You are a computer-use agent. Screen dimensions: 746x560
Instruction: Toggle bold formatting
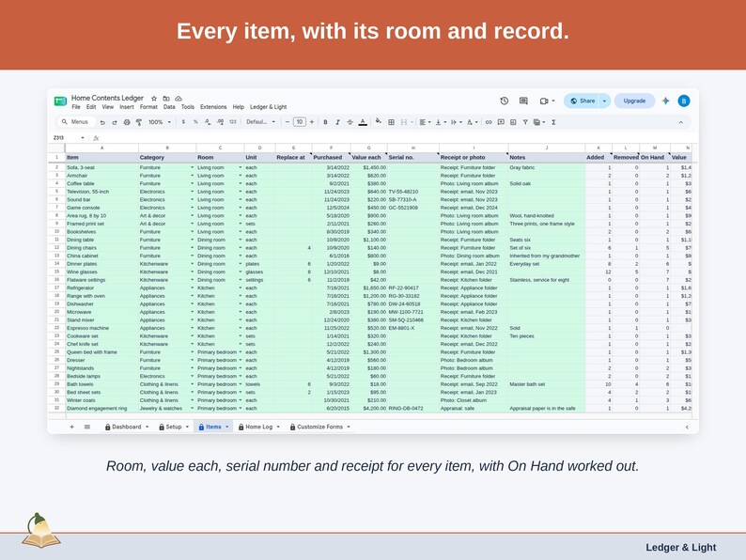[325, 122]
